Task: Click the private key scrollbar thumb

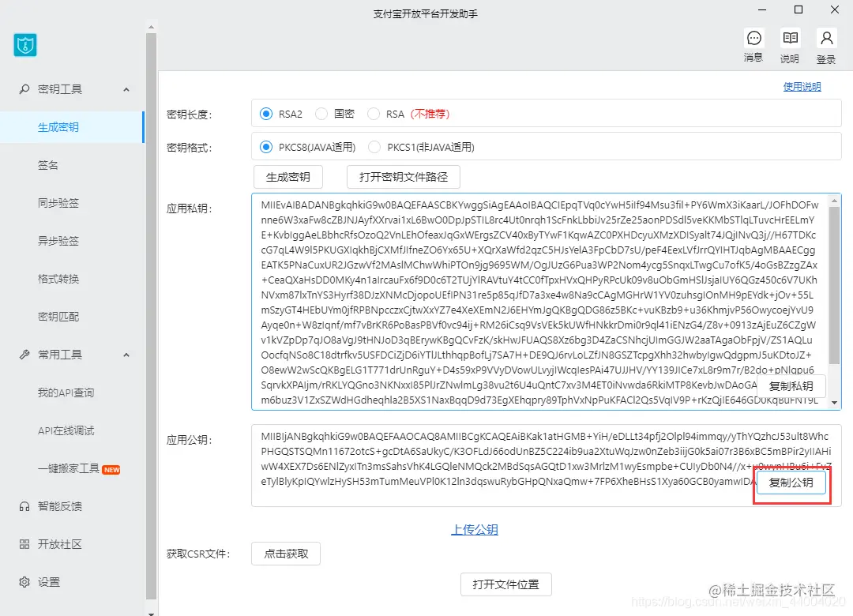Action: pyautogui.click(x=835, y=285)
